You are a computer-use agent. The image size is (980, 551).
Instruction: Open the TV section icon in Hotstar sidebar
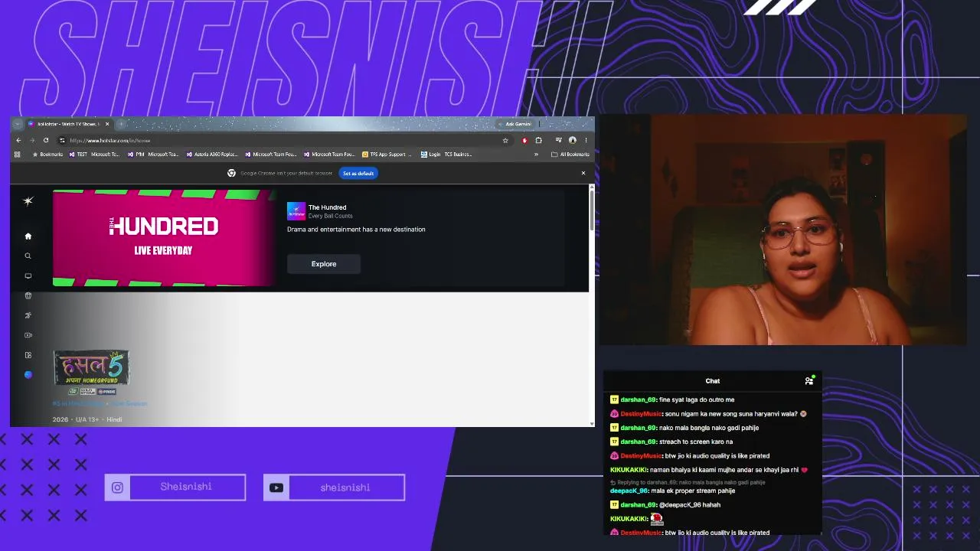[28, 276]
